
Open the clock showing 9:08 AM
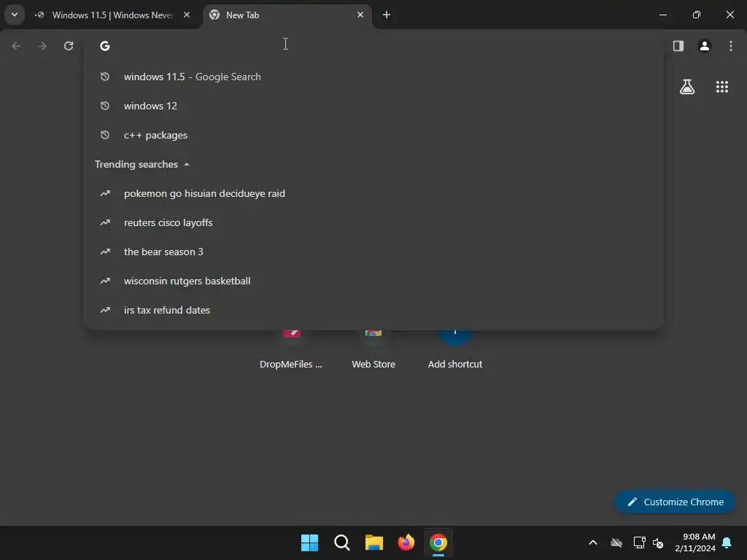pos(695,542)
